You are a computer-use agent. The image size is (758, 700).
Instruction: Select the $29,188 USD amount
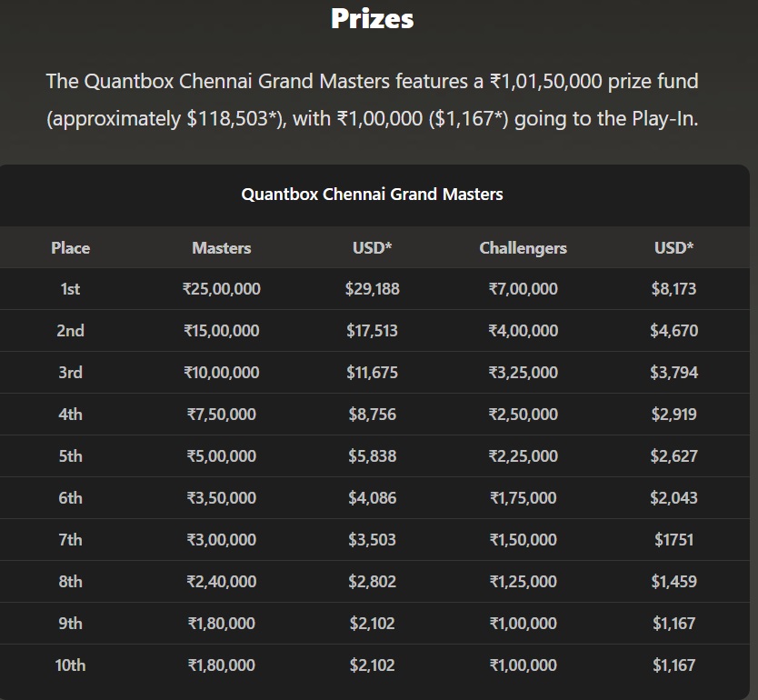click(x=372, y=289)
